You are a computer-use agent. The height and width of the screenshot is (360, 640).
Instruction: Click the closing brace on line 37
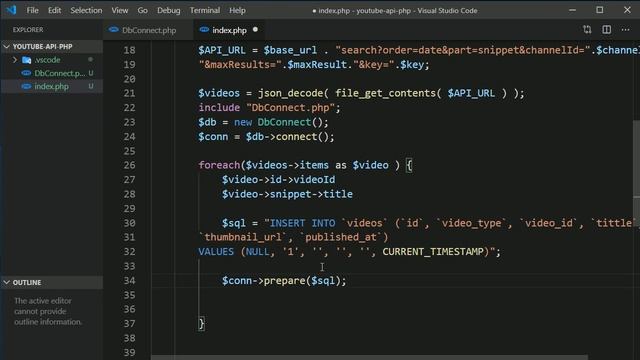[201, 324]
